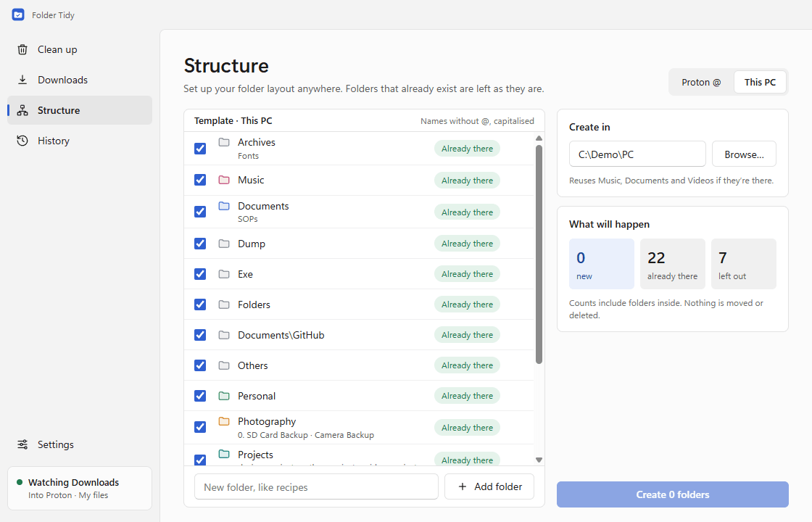Click the Archives folder icon
812x522 pixels.
click(x=224, y=142)
